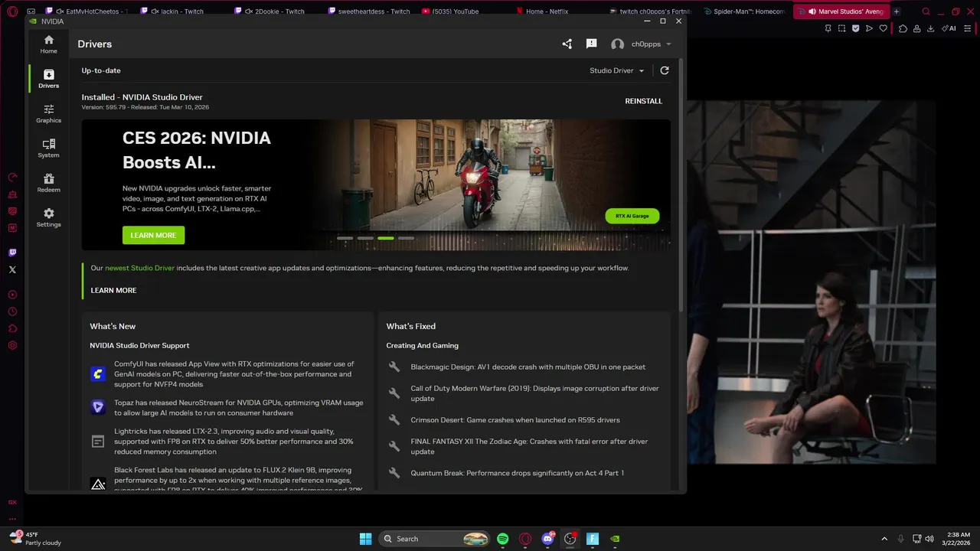Open browser extensions cube icon

[x=903, y=28]
